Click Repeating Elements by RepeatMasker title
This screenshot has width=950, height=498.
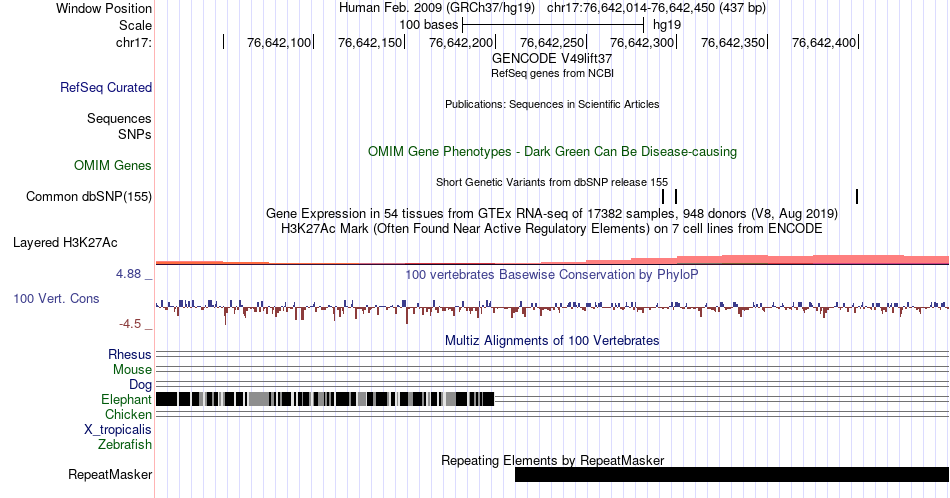pyautogui.click(x=552, y=460)
